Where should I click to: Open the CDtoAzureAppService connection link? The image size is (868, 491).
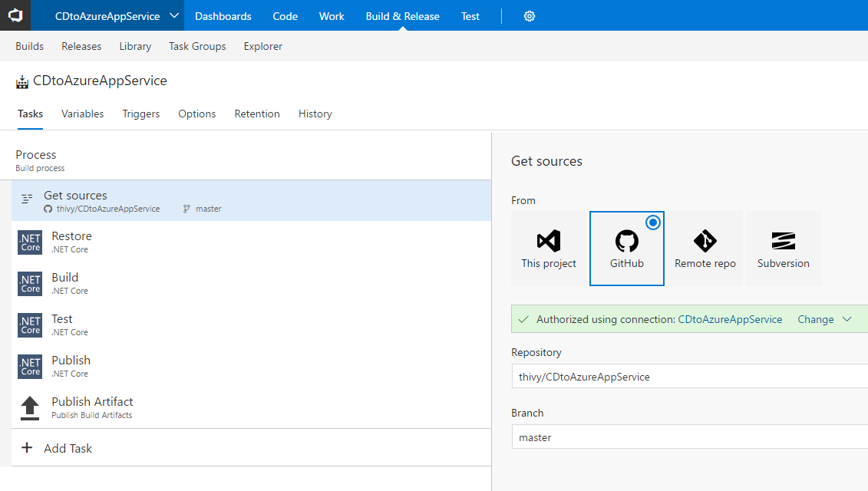pos(730,319)
